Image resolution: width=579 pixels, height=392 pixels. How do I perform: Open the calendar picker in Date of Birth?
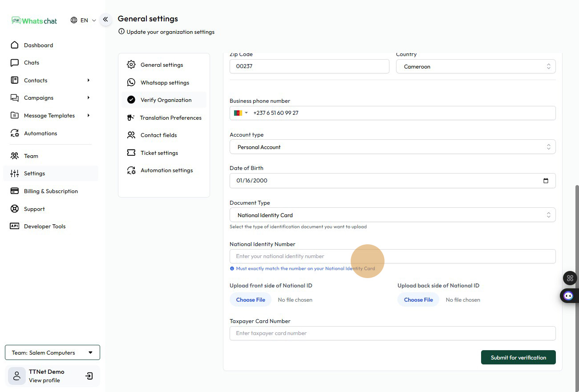[546, 181]
